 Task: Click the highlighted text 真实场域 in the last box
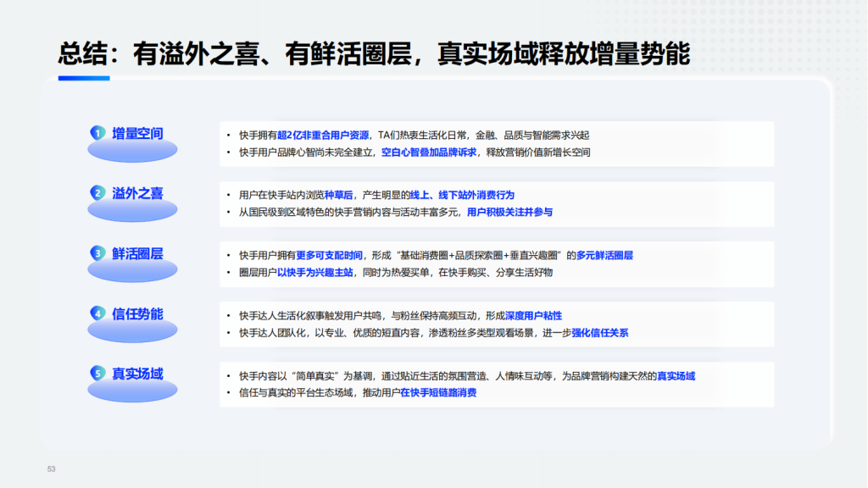[x=676, y=375]
